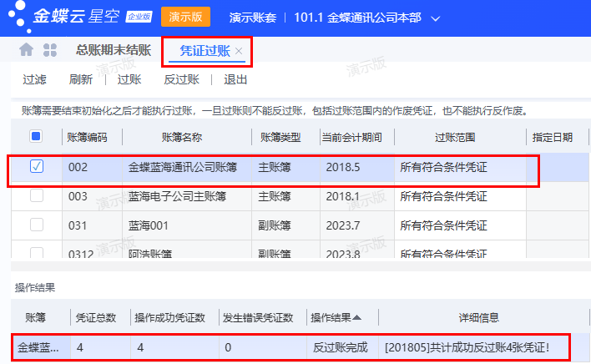Click the 操作结果 panel title
Image resolution: width=591 pixels, height=364 pixels.
tap(35, 288)
